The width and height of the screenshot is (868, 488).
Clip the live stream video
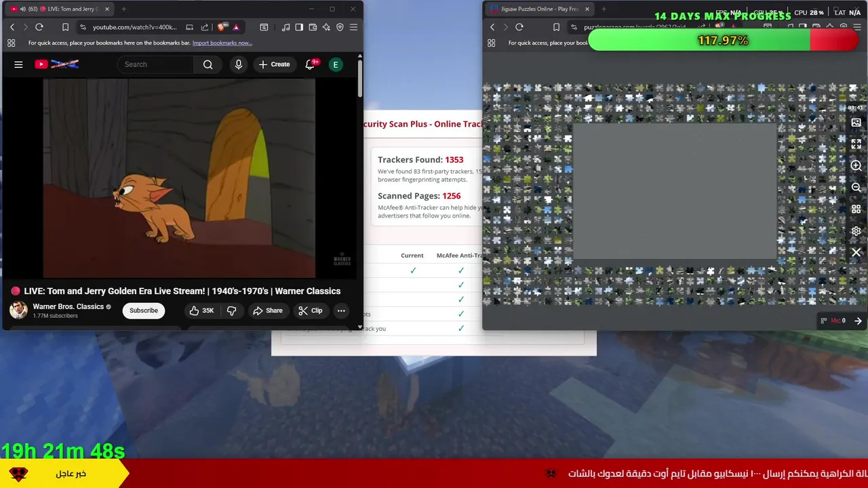click(x=311, y=310)
